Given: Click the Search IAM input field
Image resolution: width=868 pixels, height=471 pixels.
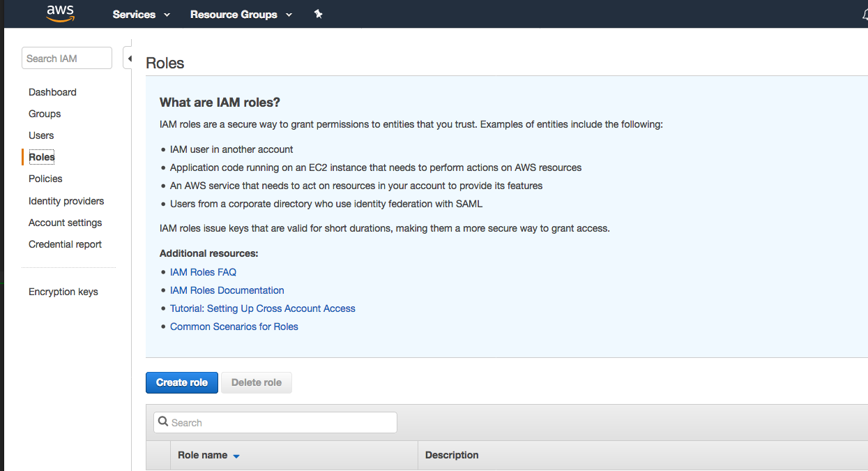Looking at the screenshot, I should coord(67,59).
